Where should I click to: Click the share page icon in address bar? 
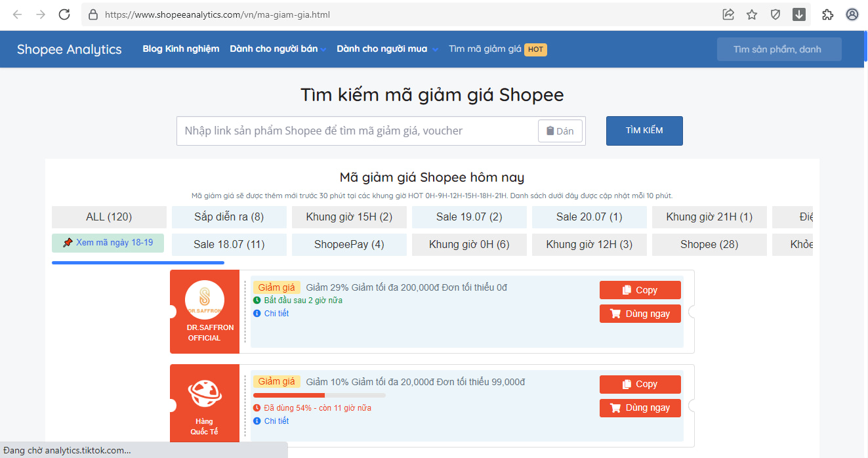click(x=728, y=14)
